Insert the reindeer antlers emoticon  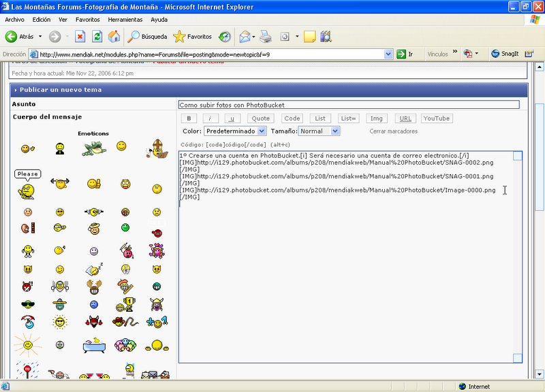(94, 287)
